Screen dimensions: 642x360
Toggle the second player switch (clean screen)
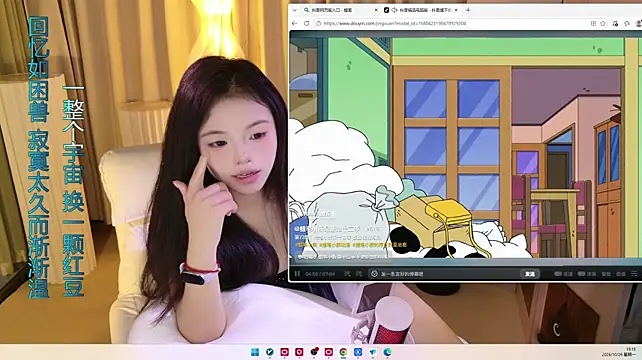(581, 274)
